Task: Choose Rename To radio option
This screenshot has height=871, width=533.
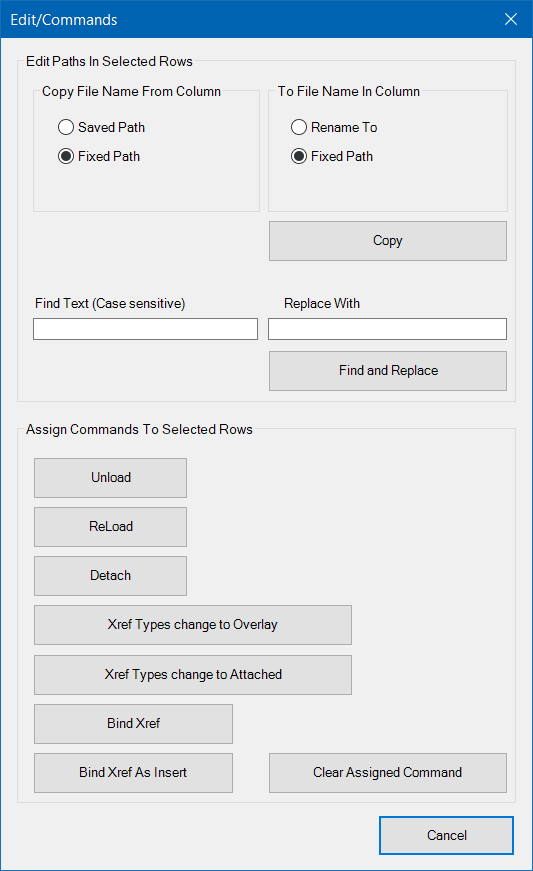Action: [x=334, y=127]
